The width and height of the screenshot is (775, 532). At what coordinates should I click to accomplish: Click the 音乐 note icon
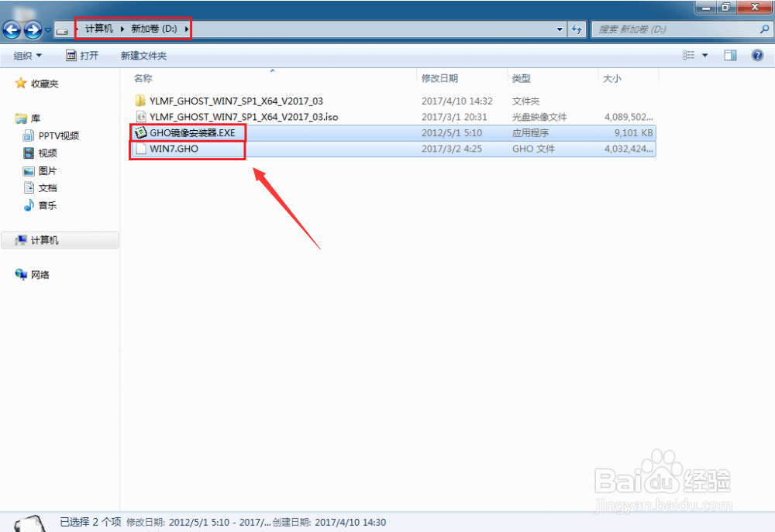pos(29,205)
